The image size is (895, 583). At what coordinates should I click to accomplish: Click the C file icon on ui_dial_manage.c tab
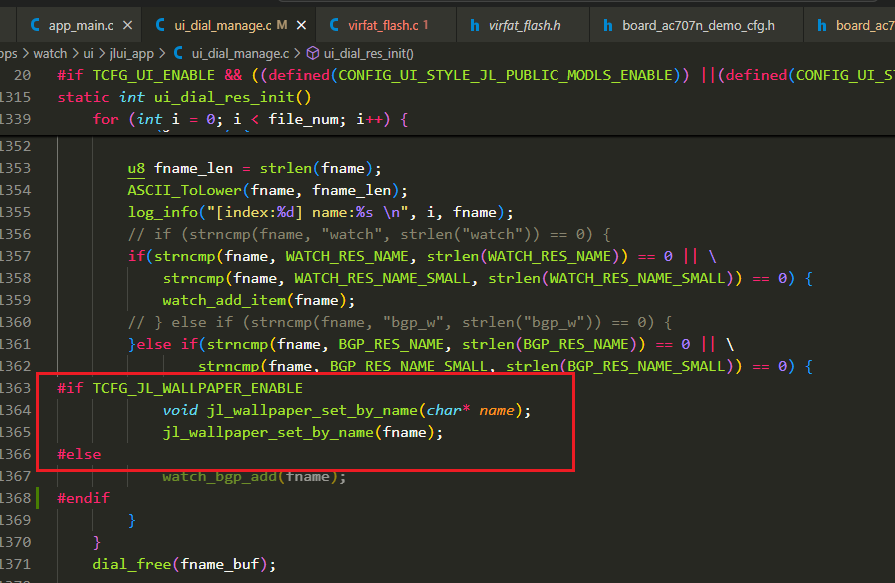tap(160, 25)
